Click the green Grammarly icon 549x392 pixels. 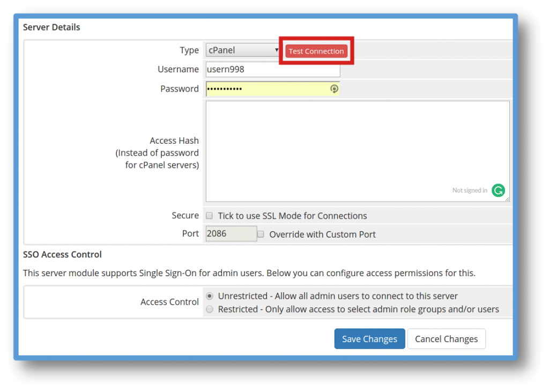(498, 190)
